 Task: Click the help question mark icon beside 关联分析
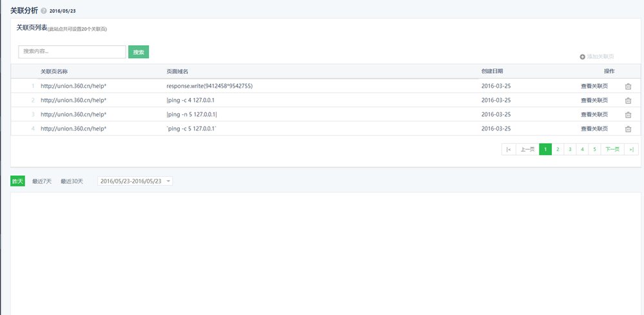coord(44,10)
